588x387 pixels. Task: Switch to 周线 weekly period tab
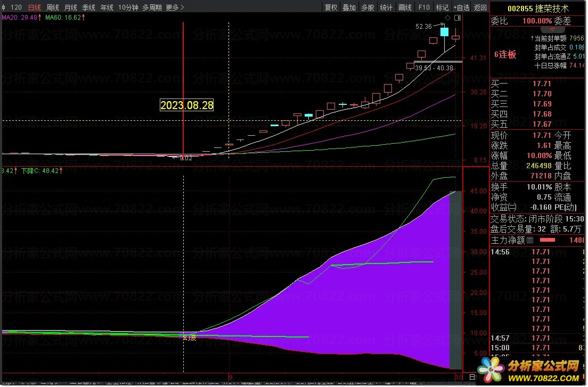[53, 7]
